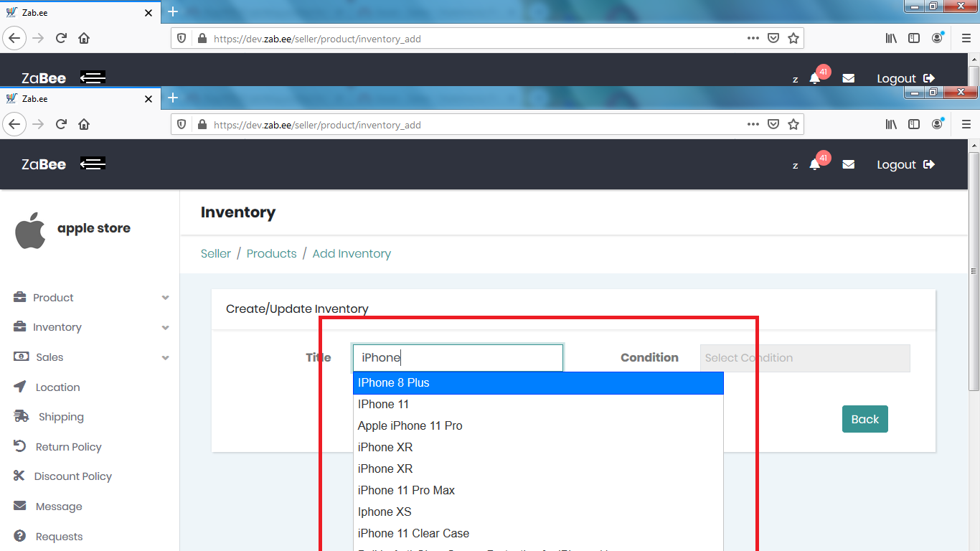The height and width of the screenshot is (551, 980).
Task: Open Discount Policy via its scissors icon
Action: click(19, 476)
